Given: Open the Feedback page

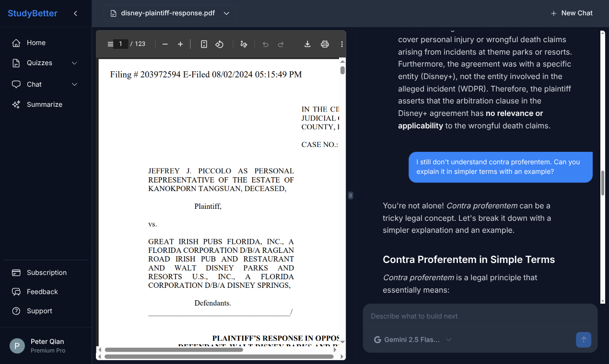Looking at the screenshot, I should coord(42,292).
